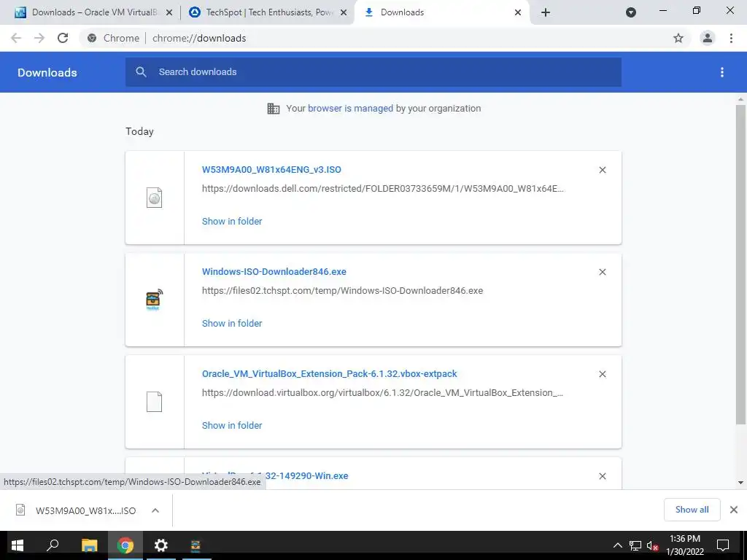Open File Explorer from taskbar
Screen dimensions: 747x560
(x=89, y=545)
